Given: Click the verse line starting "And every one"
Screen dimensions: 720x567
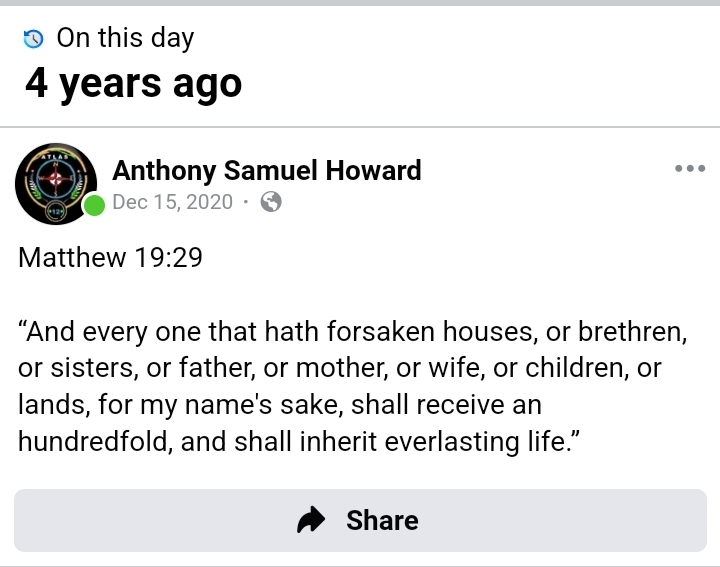Looking at the screenshot, I should tap(352, 330).
